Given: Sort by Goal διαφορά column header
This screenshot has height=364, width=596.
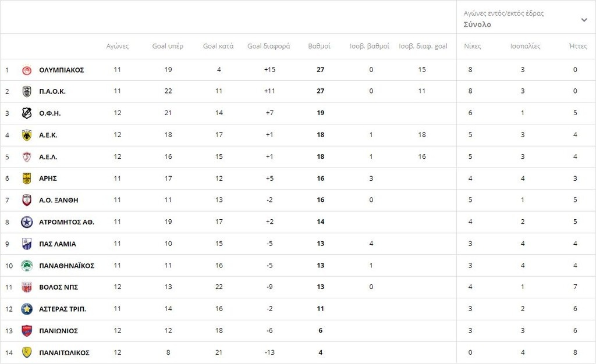Looking at the screenshot, I should pyautogui.click(x=268, y=46).
